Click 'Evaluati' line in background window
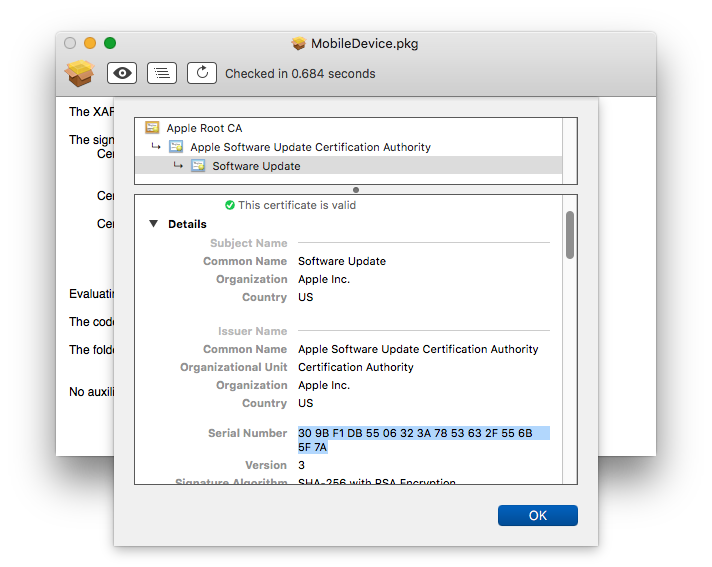 pos(91,294)
